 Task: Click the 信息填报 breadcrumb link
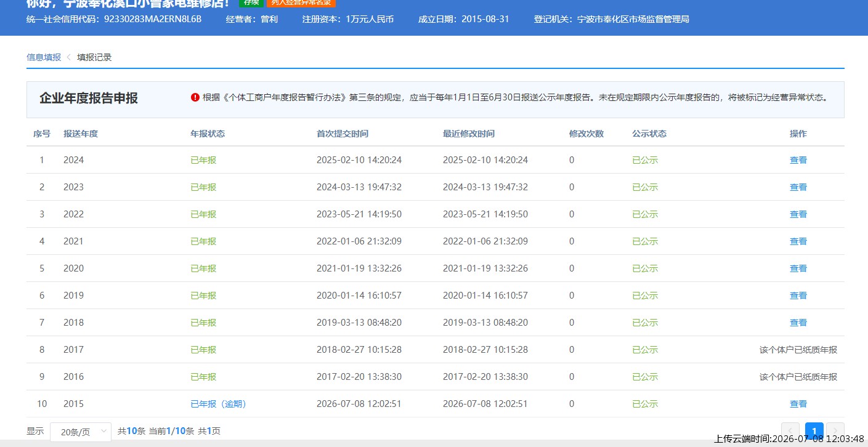point(44,57)
